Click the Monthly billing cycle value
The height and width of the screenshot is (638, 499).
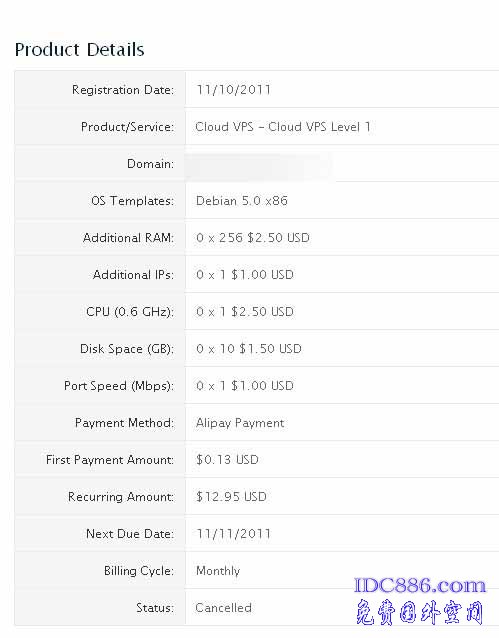218,571
